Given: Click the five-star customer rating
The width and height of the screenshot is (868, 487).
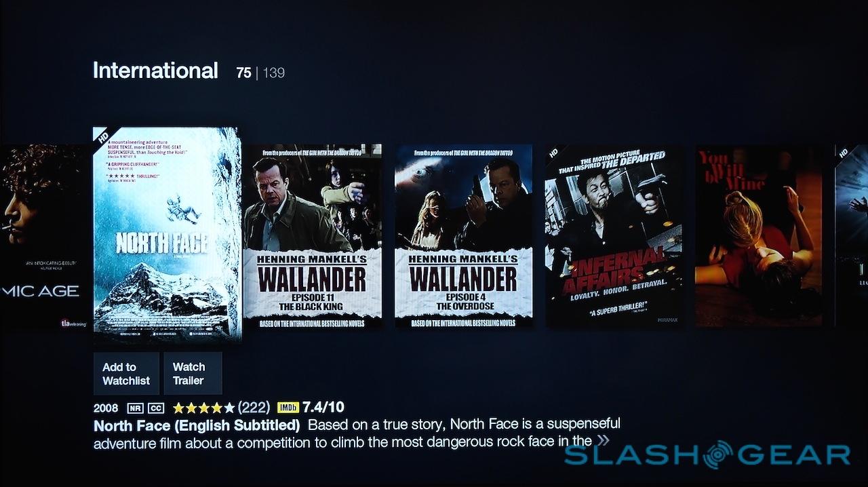Looking at the screenshot, I should click(x=203, y=408).
